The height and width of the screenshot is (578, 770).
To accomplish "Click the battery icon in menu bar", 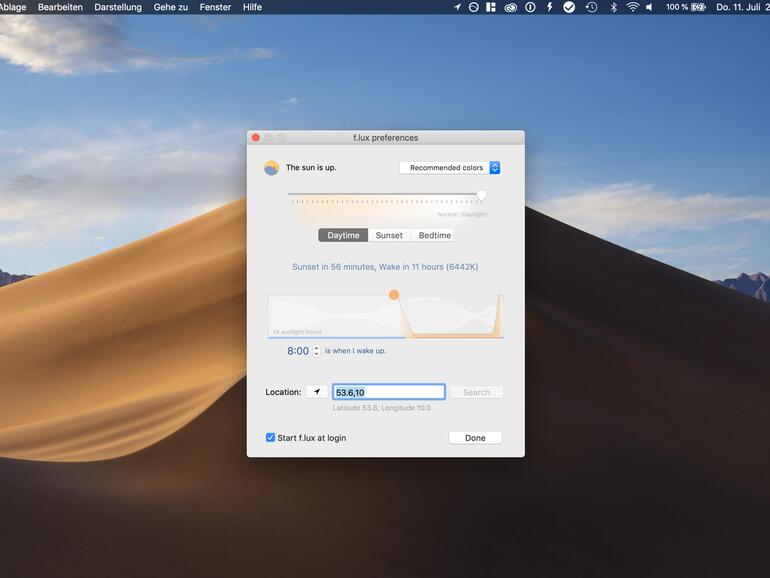I will 698,7.
